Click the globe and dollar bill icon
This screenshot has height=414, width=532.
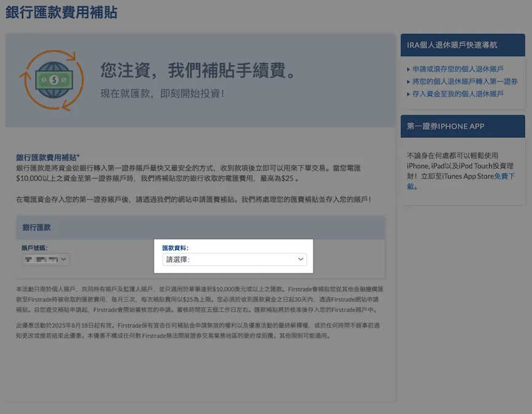(x=52, y=79)
